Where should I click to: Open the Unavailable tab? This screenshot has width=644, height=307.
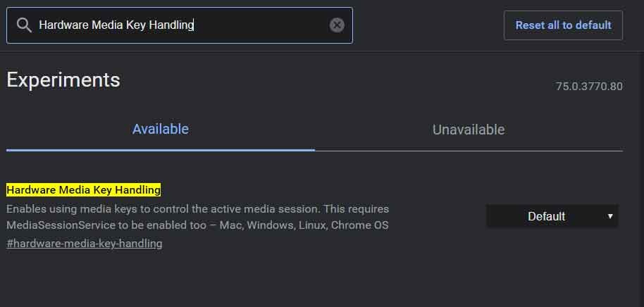coord(469,130)
